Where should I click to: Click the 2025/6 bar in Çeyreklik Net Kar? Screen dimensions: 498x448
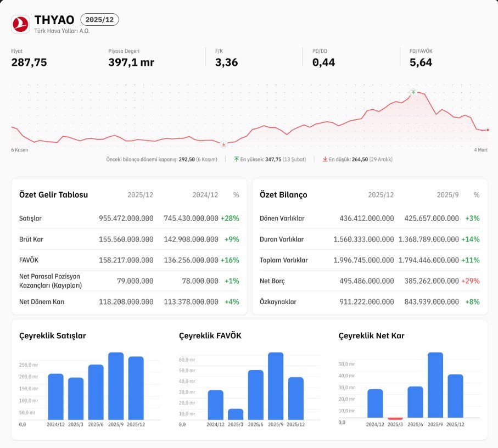(416, 402)
